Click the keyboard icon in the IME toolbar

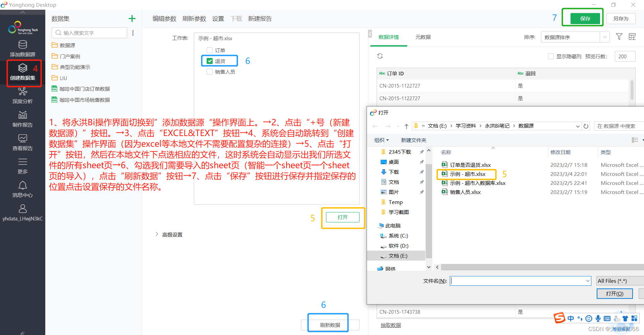tap(607, 318)
